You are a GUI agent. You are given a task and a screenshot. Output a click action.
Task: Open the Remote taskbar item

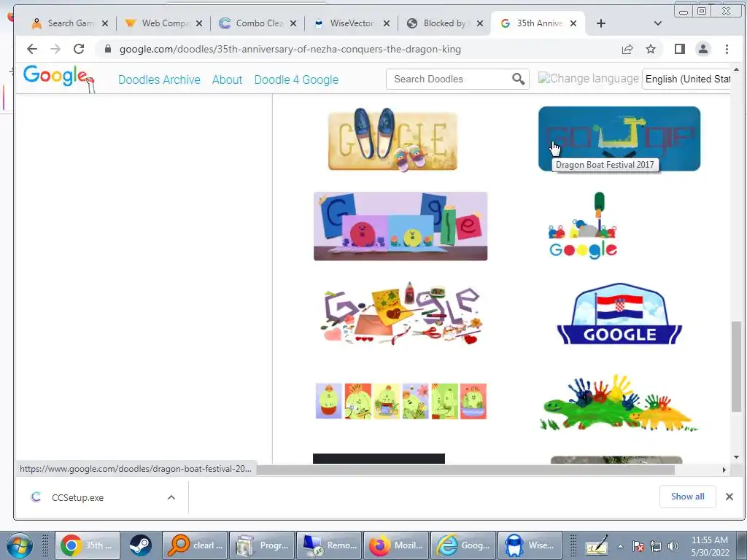pos(329,545)
